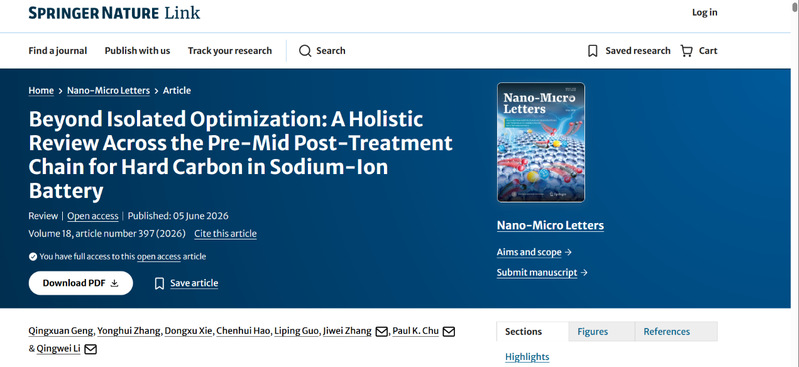Open the Log in link

704,13
